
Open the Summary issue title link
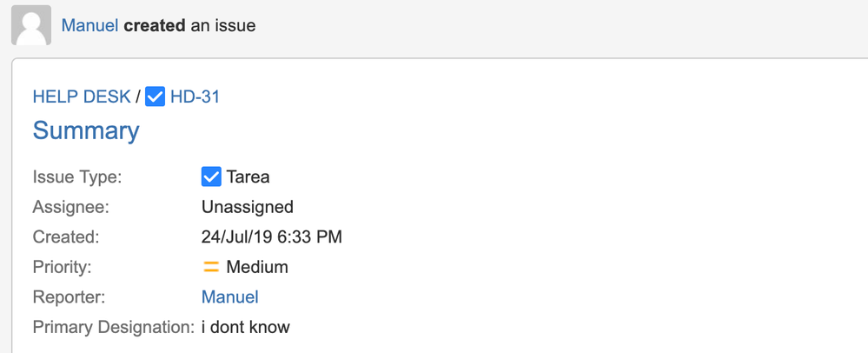click(x=86, y=131)
